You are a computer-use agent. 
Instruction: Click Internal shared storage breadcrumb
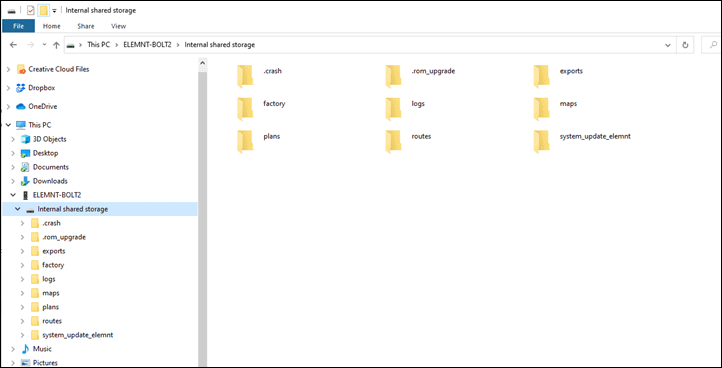coord(220,45)
